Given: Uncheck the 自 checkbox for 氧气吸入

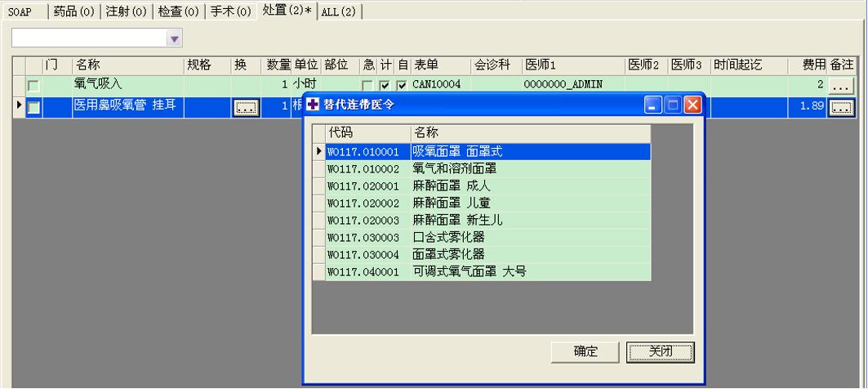Looking at the screenshot, I should pos(401,86).
